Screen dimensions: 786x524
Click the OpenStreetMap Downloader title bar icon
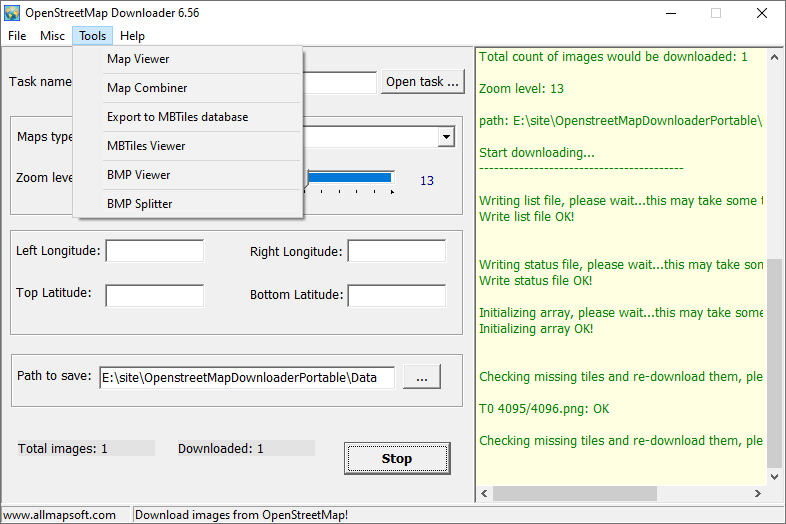12,13
